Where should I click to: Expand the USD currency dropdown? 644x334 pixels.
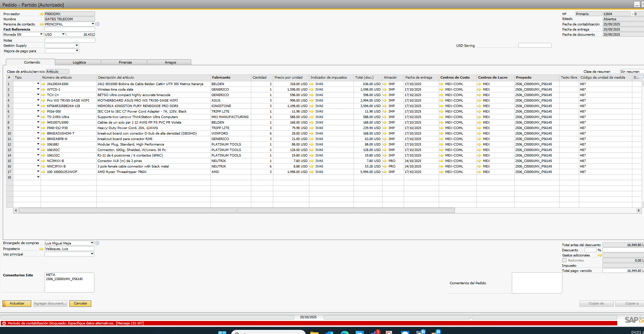tap(63, 34)
